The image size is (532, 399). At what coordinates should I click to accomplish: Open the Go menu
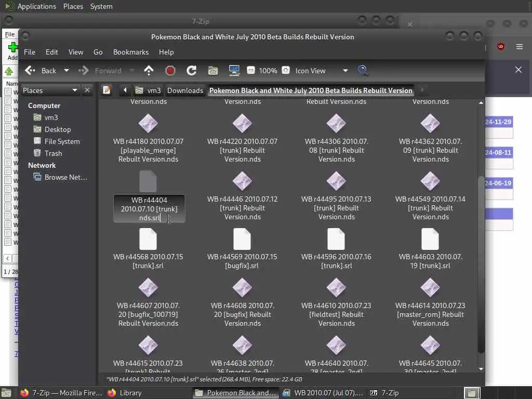point(98,52)
